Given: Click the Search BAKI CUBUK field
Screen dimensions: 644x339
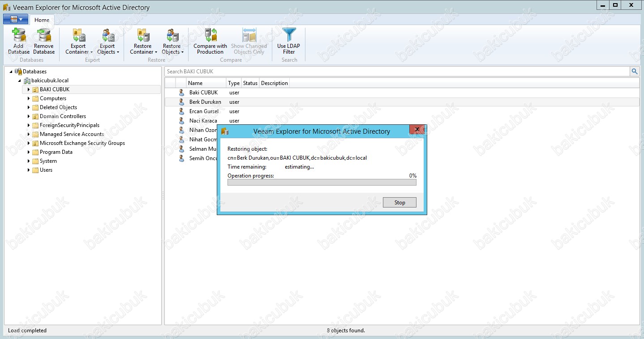Looking at the screenshot, I should point(397,71).
